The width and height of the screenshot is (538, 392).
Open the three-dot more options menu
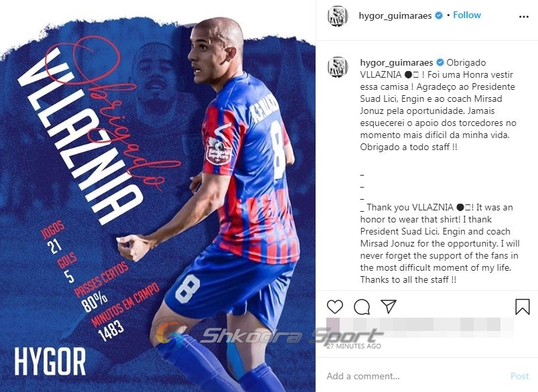(523, 17)
